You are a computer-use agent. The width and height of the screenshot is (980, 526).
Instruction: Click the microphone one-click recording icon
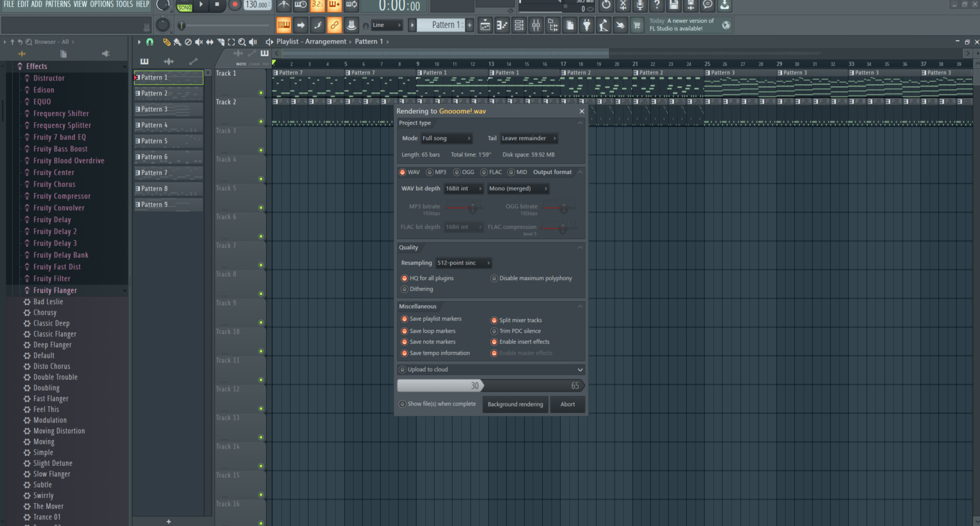640,5
